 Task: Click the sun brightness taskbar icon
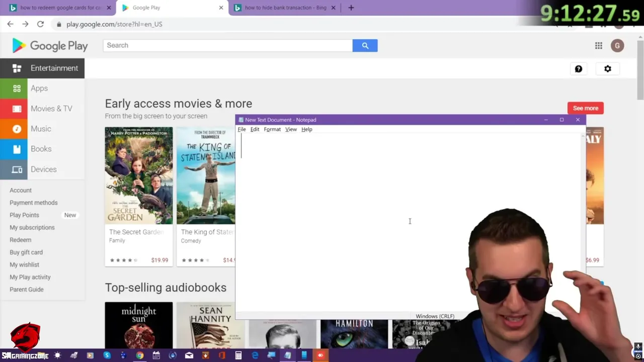pyautogui.click(x=57, y=355)
